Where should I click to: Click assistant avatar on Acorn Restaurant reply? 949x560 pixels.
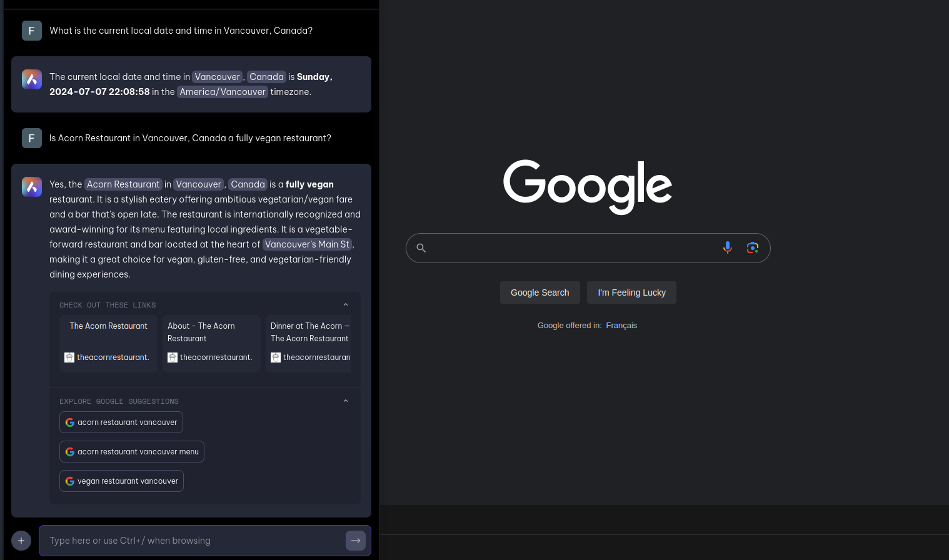click(x=32, y=187)
